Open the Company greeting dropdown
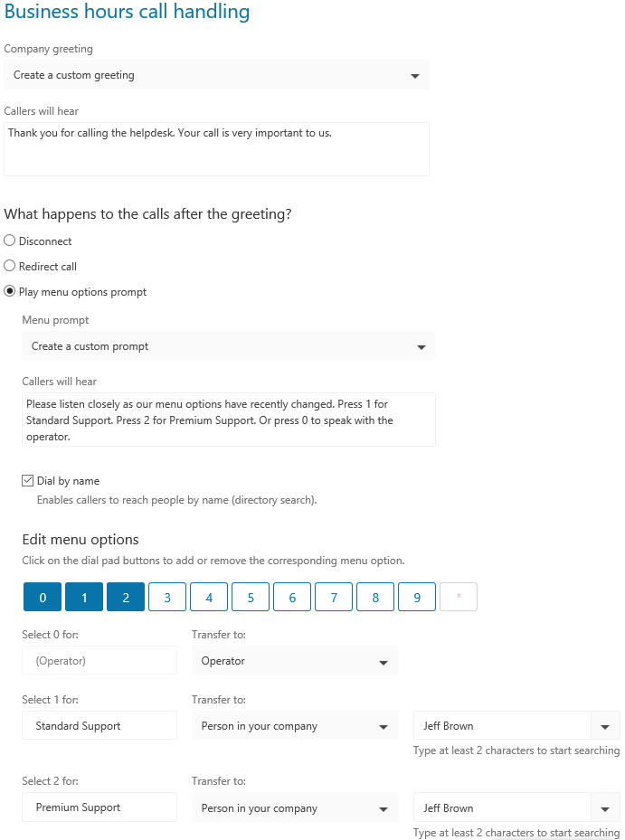This screenshot has height=840, width=625. pyautogui.click(x=216, y=75)
